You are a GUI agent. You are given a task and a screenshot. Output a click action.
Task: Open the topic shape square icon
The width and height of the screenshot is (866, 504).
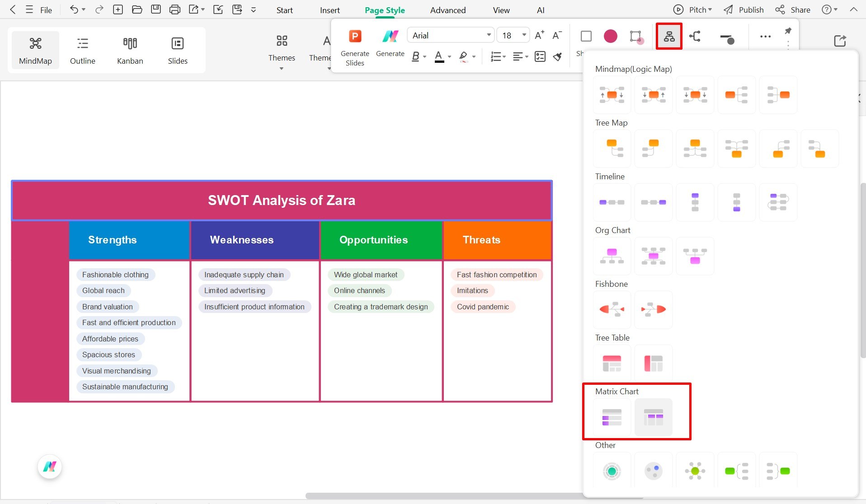(x=586, y=36)
